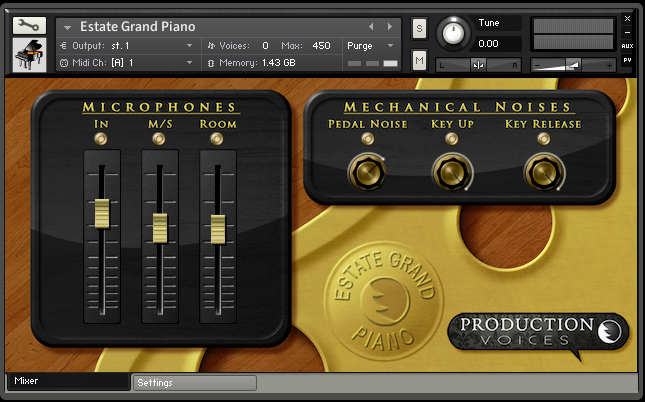Click the volume slider handle
This screenshot has width=645, height=402.
tap(573, 65)
